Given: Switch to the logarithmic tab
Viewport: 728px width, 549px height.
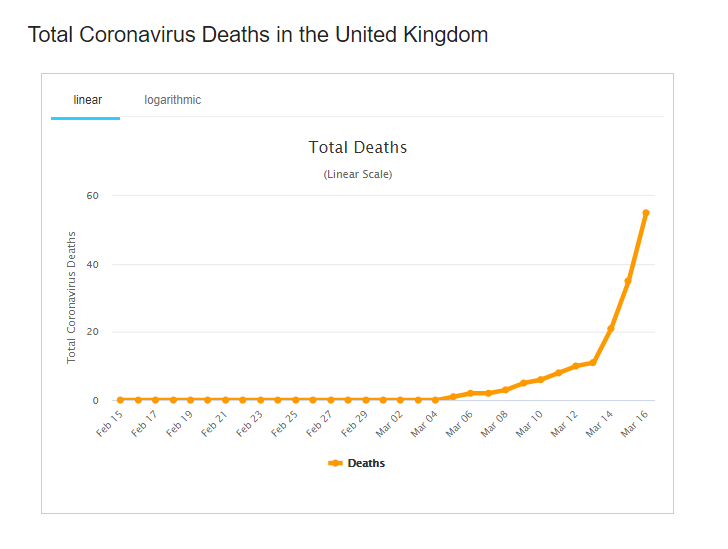Looking at the screenshot, I should point(172,100).
